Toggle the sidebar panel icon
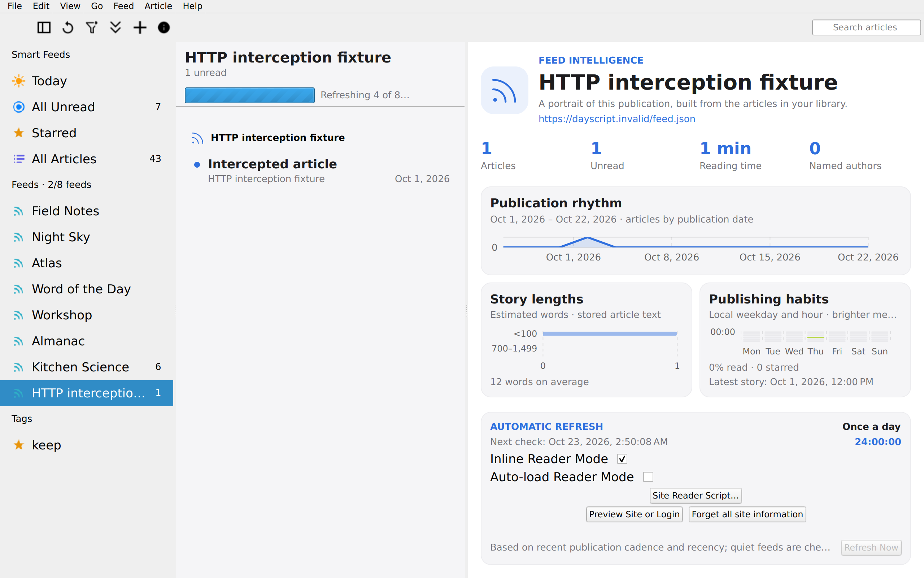This screenshot has height=578, width=924. (x=44, y=27)
